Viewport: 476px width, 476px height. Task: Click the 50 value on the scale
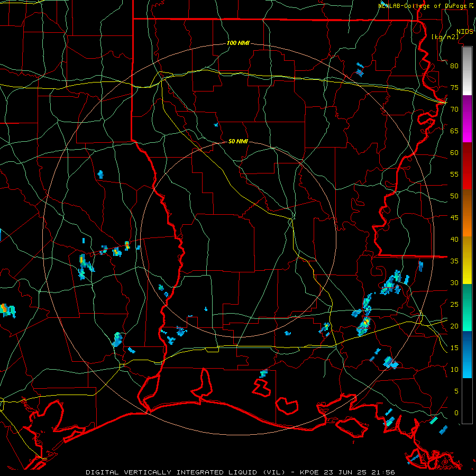pos(454,196)
